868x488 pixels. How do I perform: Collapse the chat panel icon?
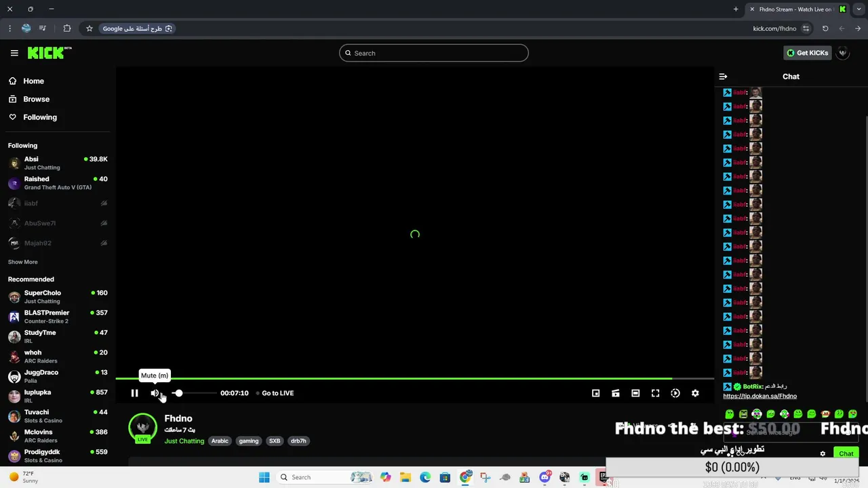tap(723, 77)
